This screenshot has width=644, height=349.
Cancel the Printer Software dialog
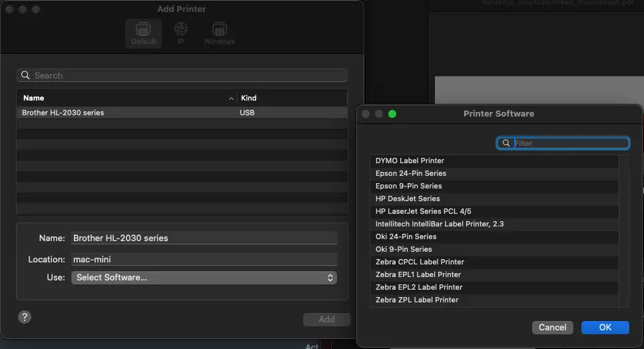552,327
